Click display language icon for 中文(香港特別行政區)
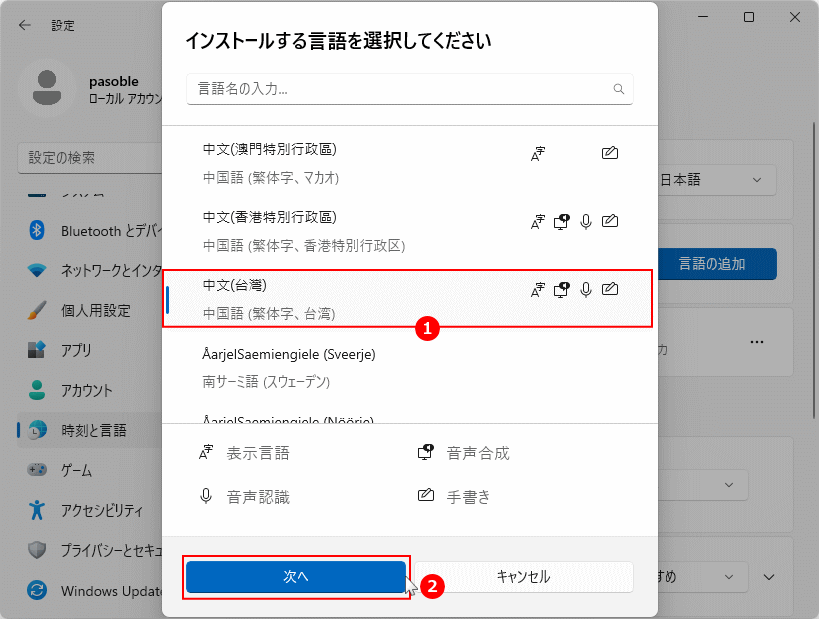The height and width of the screenshot is (619, 819). (538, 221)
